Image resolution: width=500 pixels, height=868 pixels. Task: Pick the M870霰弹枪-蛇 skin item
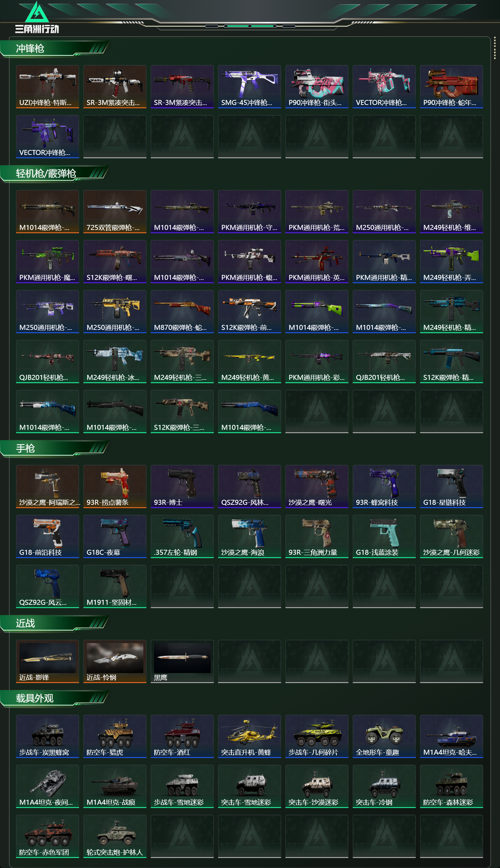click(x=182, y=311)
